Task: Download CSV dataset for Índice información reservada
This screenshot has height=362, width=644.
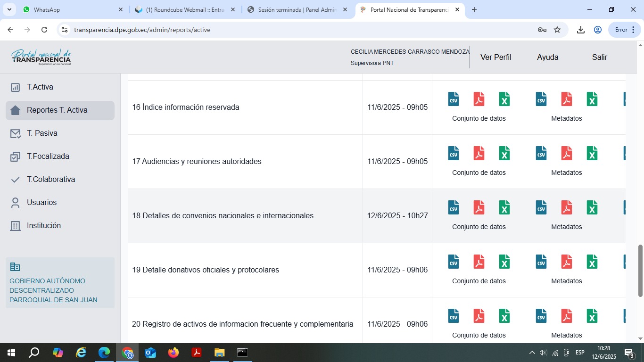Action: 453,99
